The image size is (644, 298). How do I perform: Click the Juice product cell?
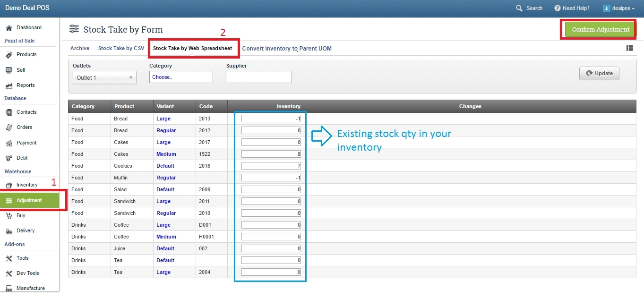point(132,248)
